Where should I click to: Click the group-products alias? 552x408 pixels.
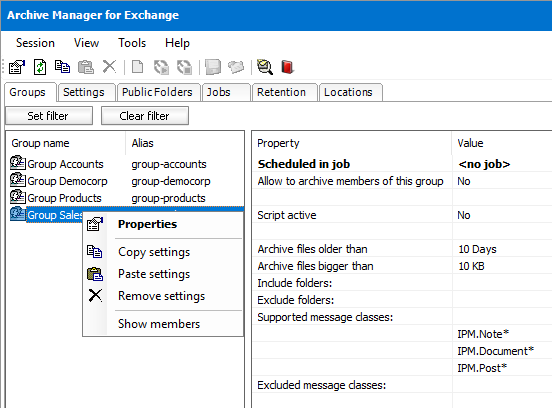click(168, 198)
